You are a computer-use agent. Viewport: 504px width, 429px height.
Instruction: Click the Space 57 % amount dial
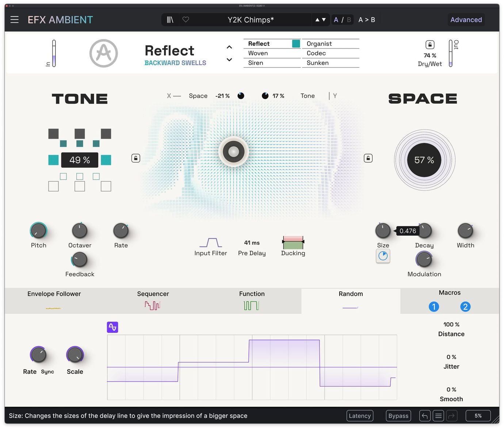click(424, 160)
